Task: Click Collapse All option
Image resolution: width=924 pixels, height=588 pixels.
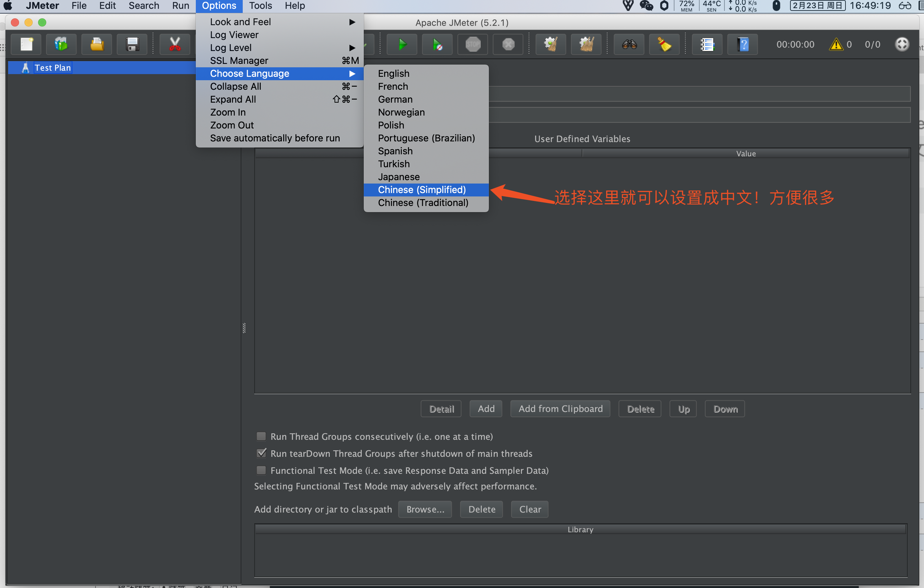Action: point(280,87)
